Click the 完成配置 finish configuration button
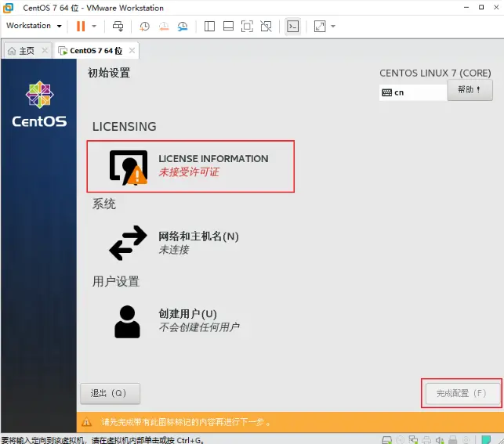 tap(461, 393)
